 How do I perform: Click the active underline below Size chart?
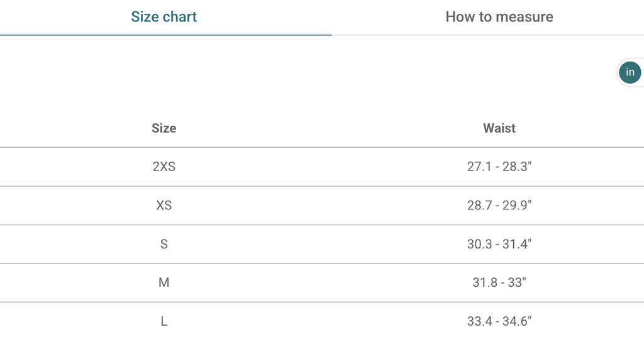point(165,35)
